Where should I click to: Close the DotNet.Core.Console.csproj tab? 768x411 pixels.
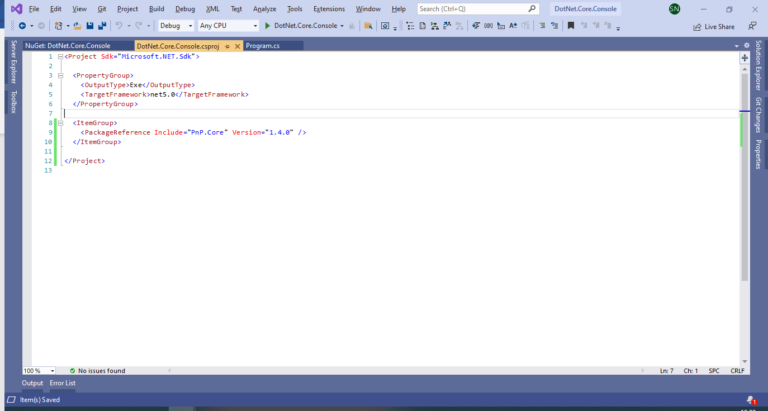[237, 46]
